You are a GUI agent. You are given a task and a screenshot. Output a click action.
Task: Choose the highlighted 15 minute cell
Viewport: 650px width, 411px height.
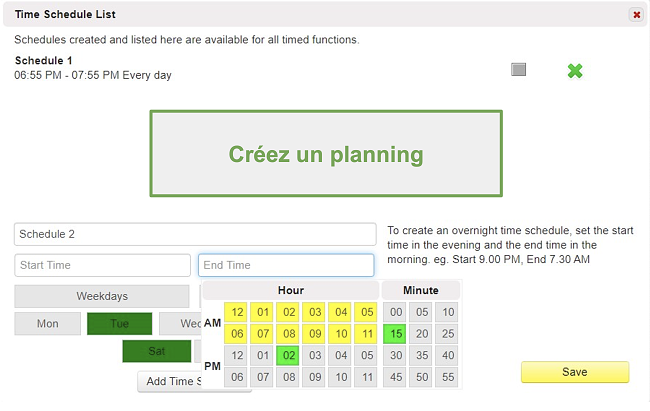(x=396, y=333)
